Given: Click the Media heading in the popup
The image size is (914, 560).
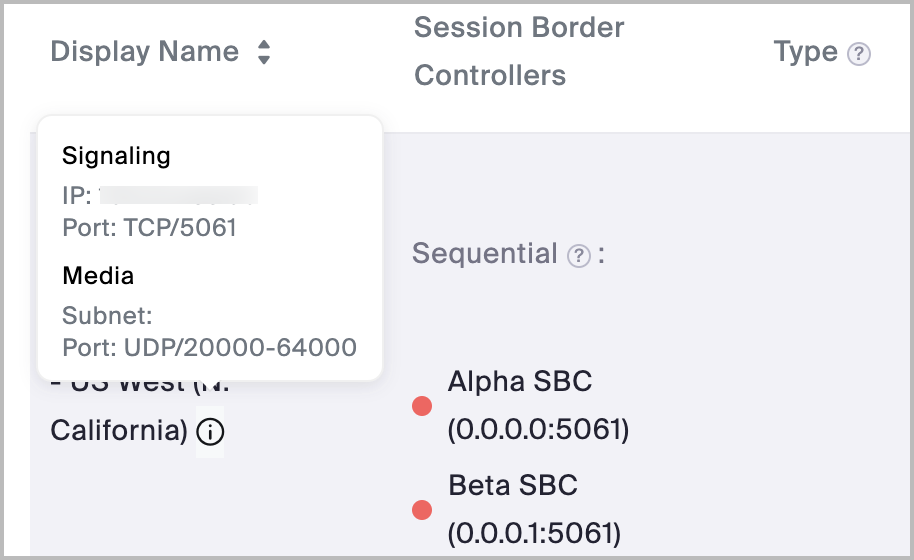Looking at the screenshot, I should pyautogui.click(x=98, y=275).
